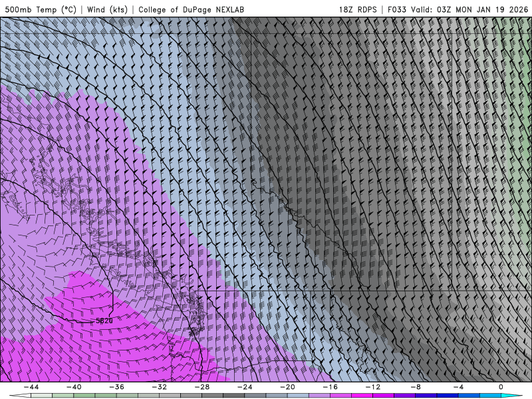Click the "College of DuPage NEXLAB" credit text

(x=191, y=9)
